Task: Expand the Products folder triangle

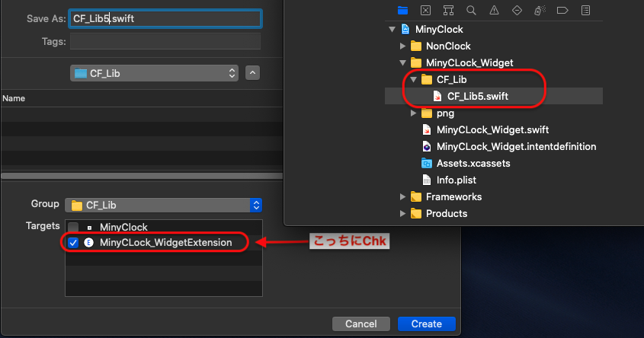Action: [x=402, y=214]
